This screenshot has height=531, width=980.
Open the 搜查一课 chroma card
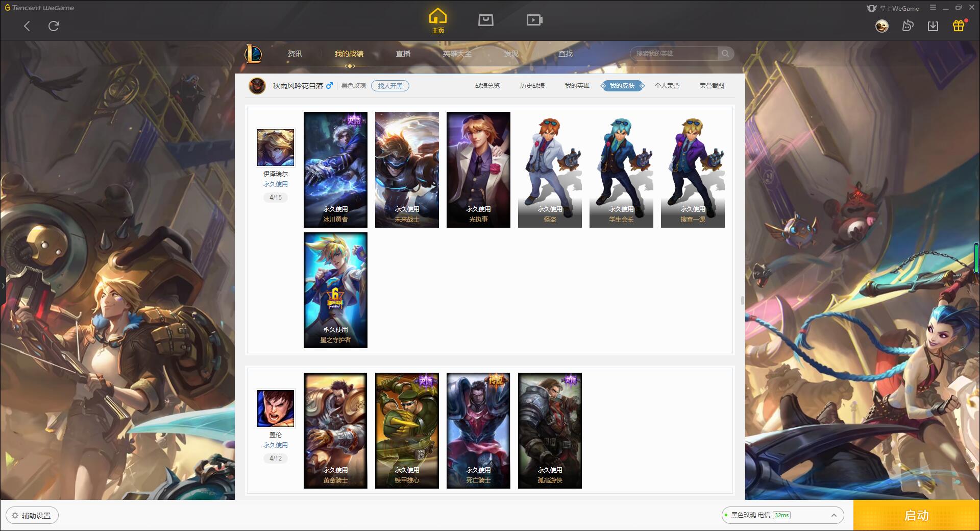693,170
